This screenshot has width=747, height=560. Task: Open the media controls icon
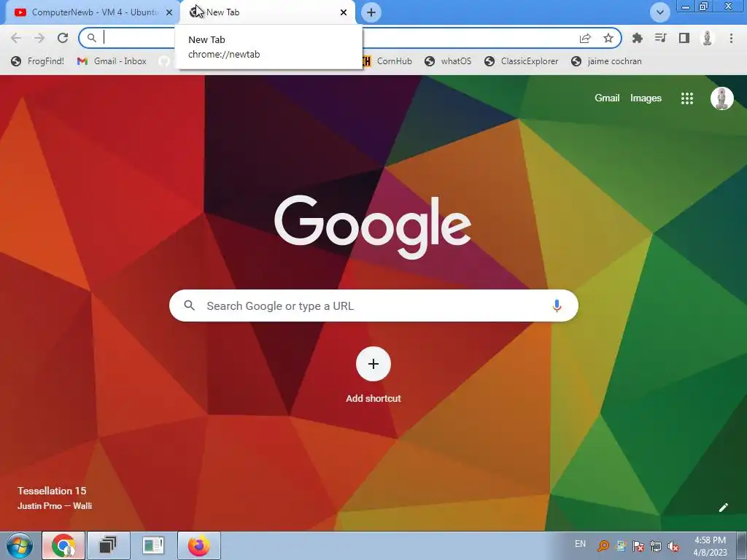[x=660, y=38]
